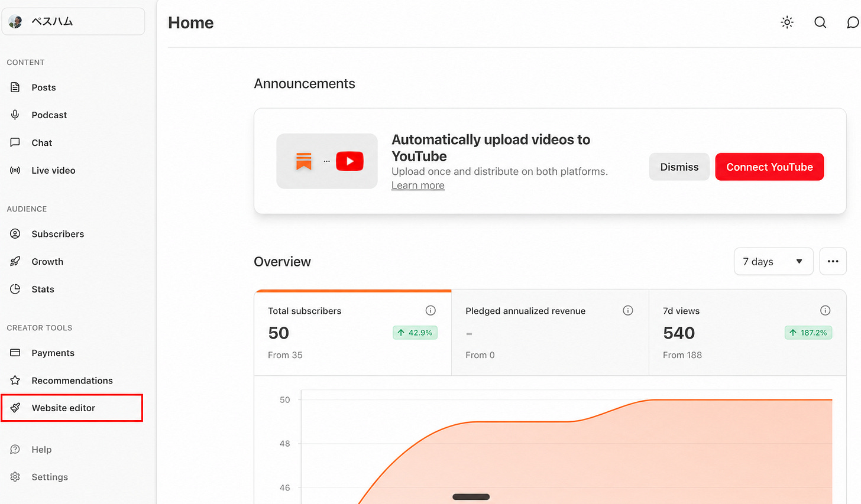861x504 pixels.
Task: Click the YouTube logo in announcement
Action: click(x=349, y=161)
